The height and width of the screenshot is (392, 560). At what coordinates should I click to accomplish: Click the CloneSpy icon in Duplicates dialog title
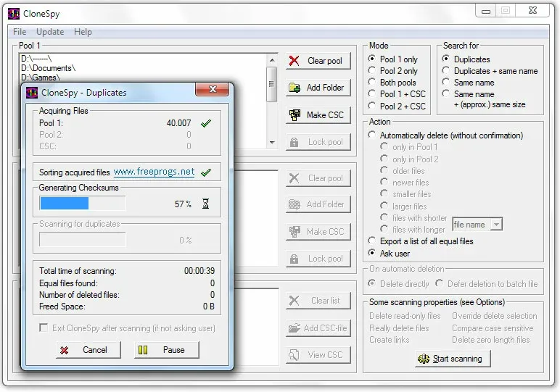pos(32,93)
